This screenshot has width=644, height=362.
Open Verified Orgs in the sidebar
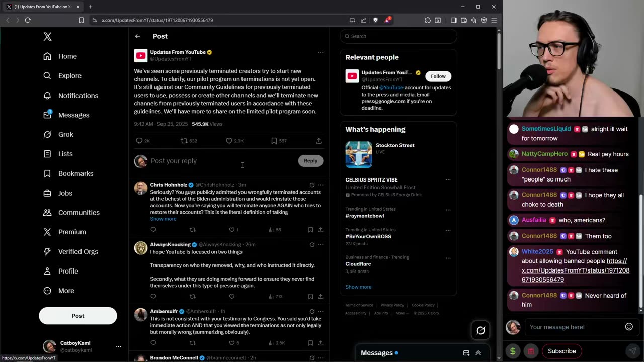[70, 251]
